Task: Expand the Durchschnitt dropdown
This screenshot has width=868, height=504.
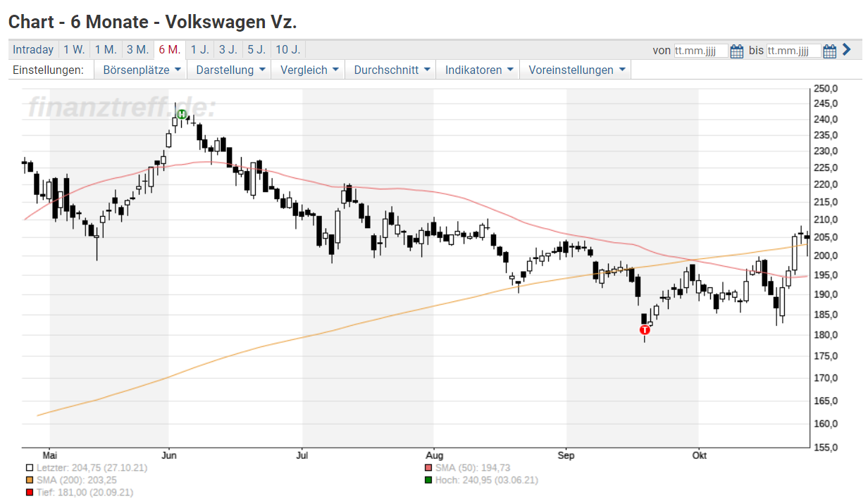Action: click(x=392, y=70)
